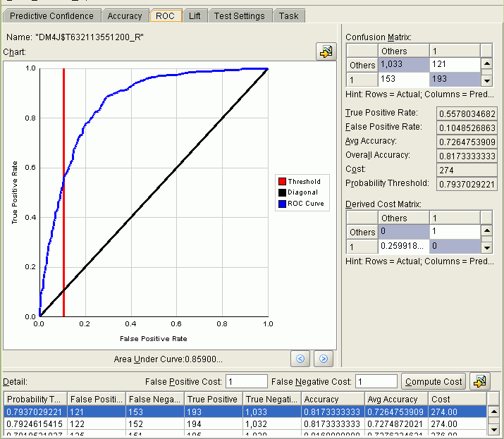Switch to the Accuracy tab
Screen dimensions: 504x439
[125, 16]
